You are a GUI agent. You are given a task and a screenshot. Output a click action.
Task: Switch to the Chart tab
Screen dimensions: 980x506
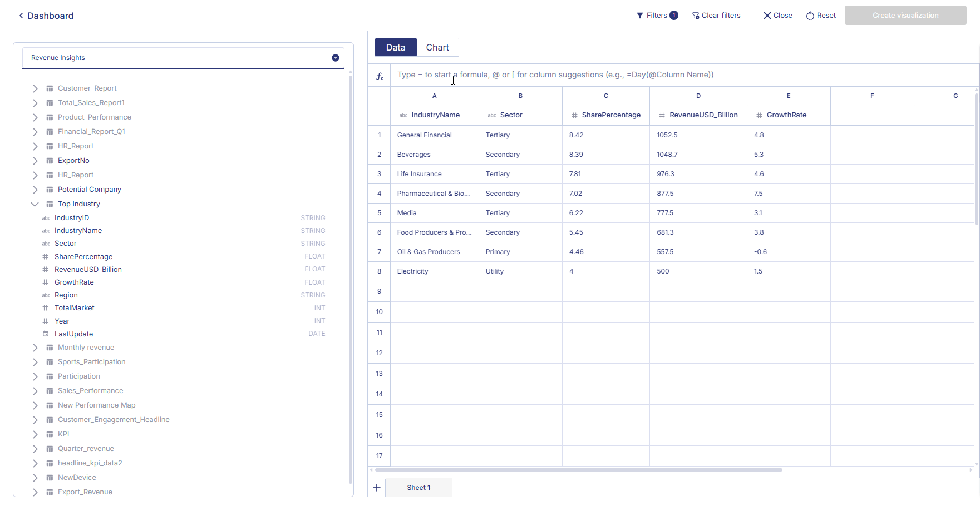[437, 48]
